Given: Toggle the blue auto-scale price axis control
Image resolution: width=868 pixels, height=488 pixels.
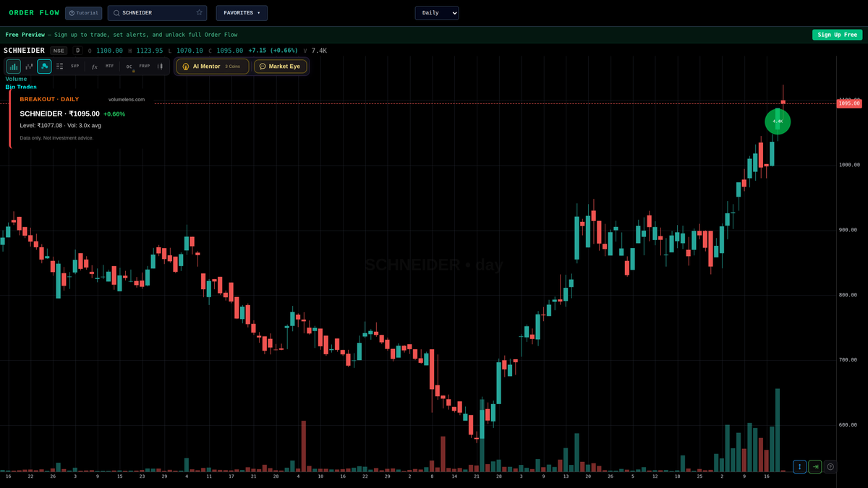Looking at the screenshot, I should point(799,466).
